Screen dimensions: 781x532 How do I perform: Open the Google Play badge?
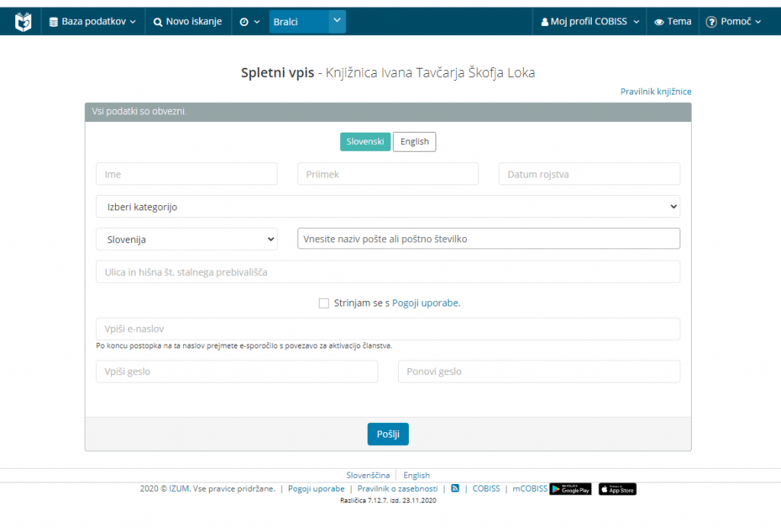[570, 489]
